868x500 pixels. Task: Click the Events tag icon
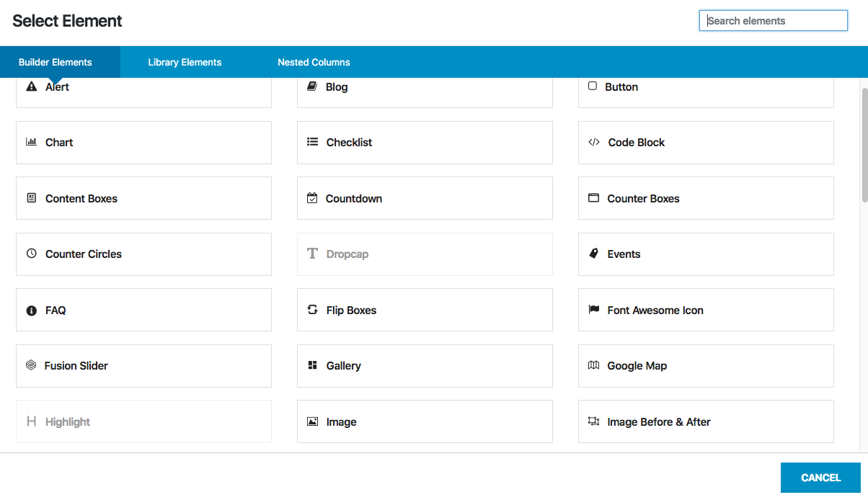point(593,254)
